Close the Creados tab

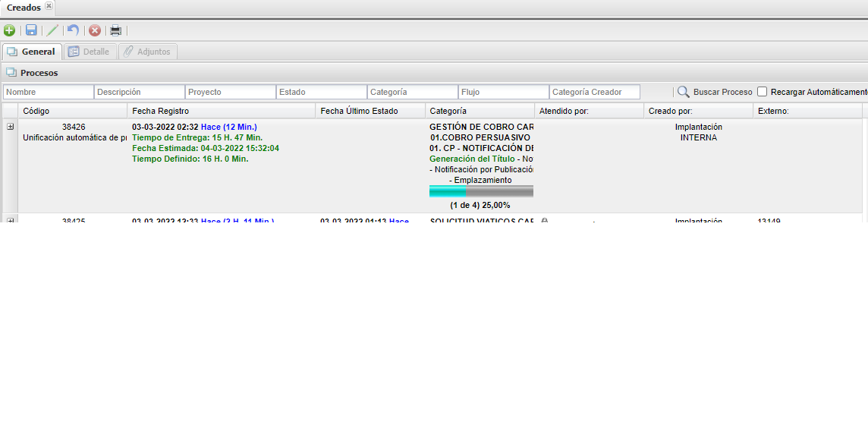coord(49,6)
